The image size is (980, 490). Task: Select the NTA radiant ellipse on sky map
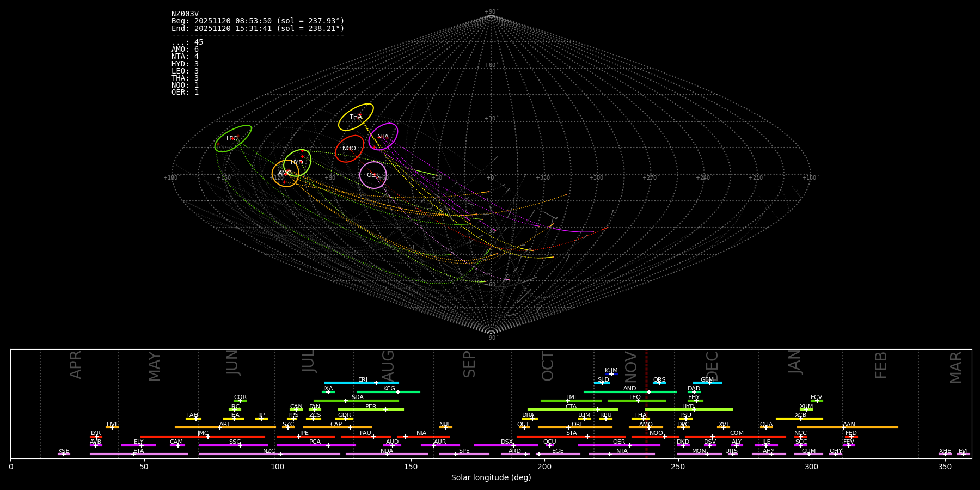(x=383, y=137)
